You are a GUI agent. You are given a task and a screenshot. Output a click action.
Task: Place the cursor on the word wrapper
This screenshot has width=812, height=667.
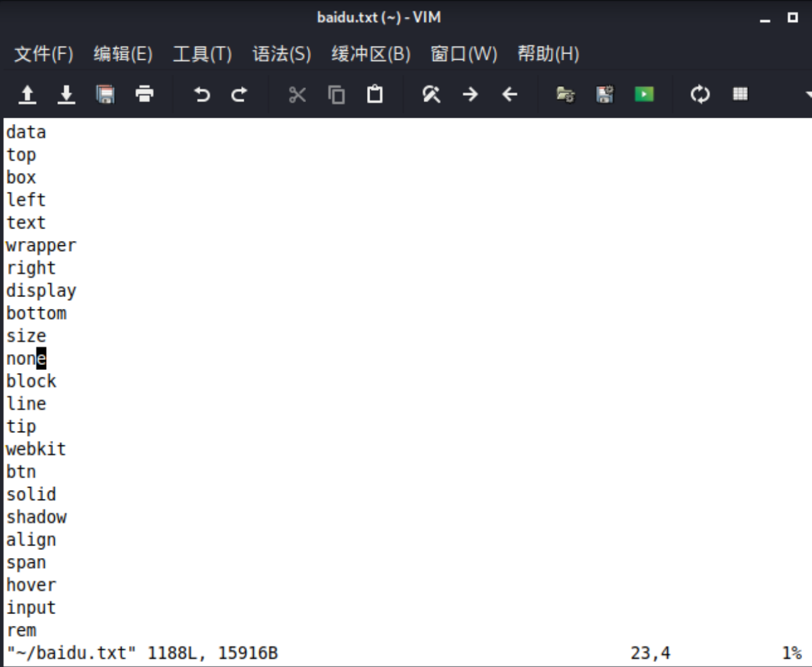(40, 245)
